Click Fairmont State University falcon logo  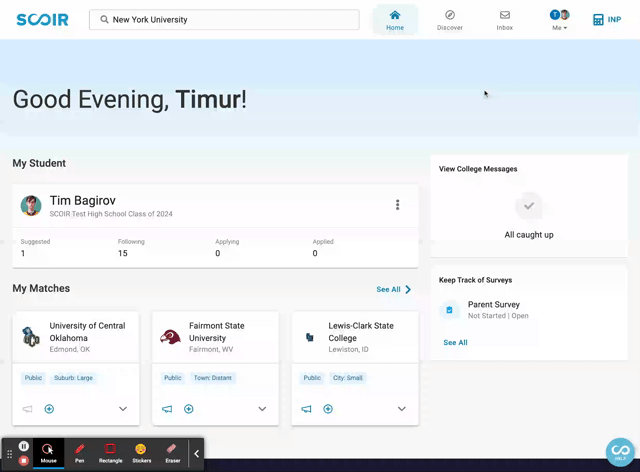coord(170,337)
